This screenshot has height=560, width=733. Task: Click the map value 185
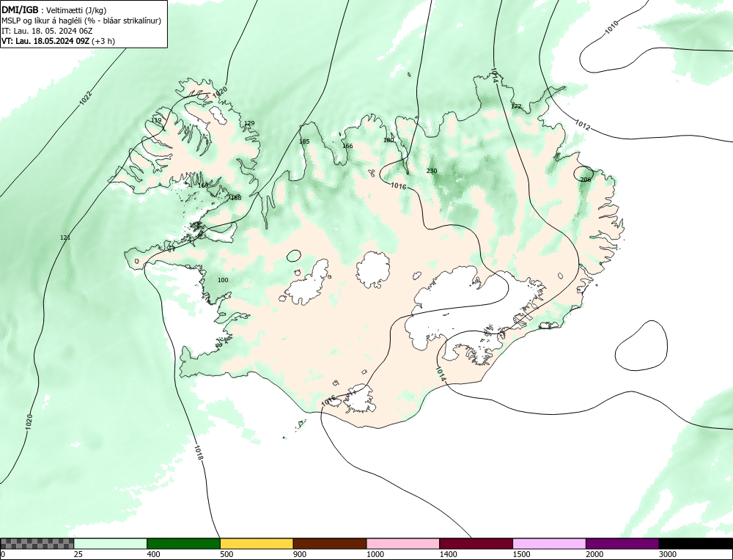tap(304, 141)
